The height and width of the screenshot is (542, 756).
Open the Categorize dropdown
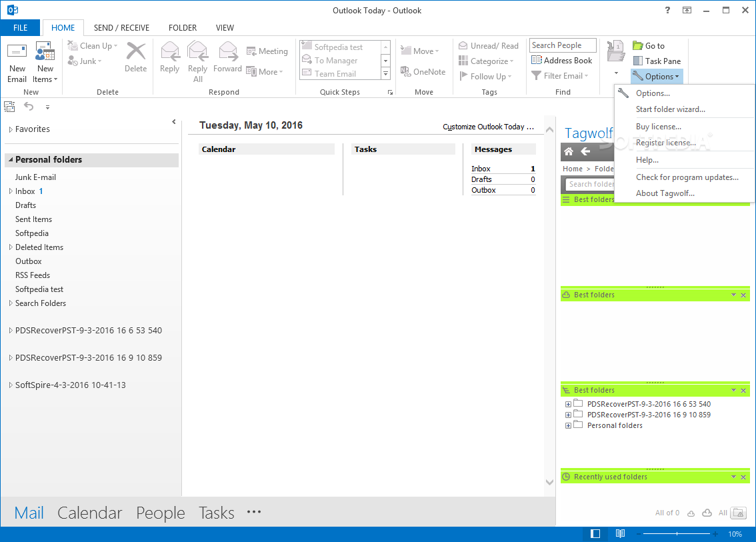click(x=486, y=61)
